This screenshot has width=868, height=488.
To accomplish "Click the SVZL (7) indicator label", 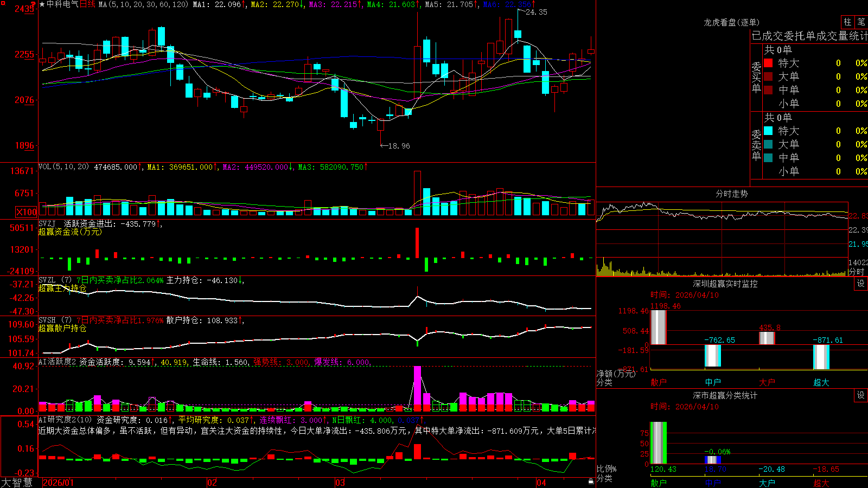I will 55,280.
